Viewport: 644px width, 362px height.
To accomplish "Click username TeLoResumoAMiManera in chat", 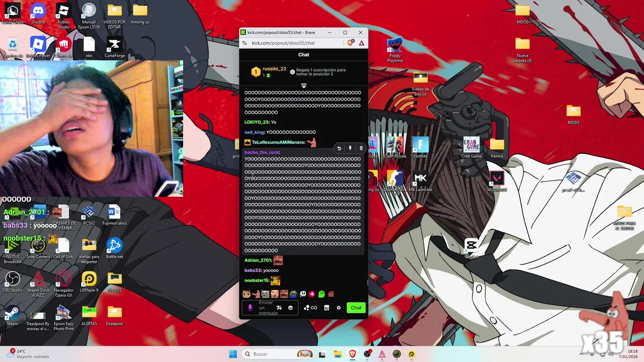I will [278, 142].
